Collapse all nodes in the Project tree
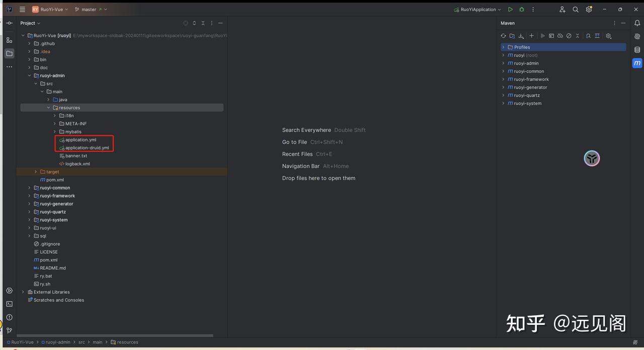 203,23
